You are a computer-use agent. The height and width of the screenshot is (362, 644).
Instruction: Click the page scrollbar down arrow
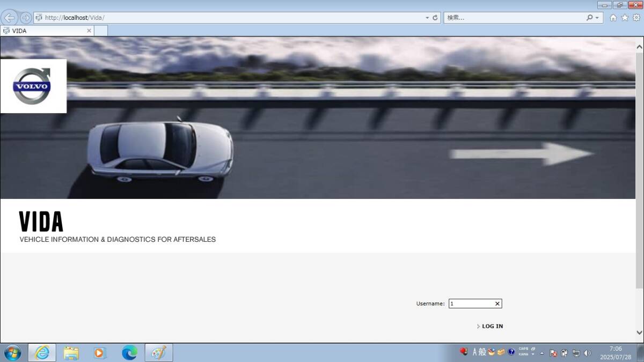pyautogui.click(x=639, y=333)
